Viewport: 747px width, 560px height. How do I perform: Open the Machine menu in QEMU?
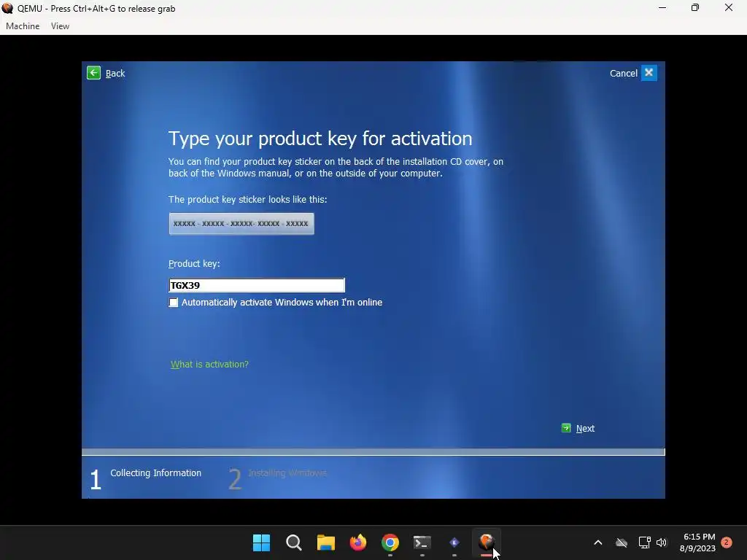pos(23,26)
